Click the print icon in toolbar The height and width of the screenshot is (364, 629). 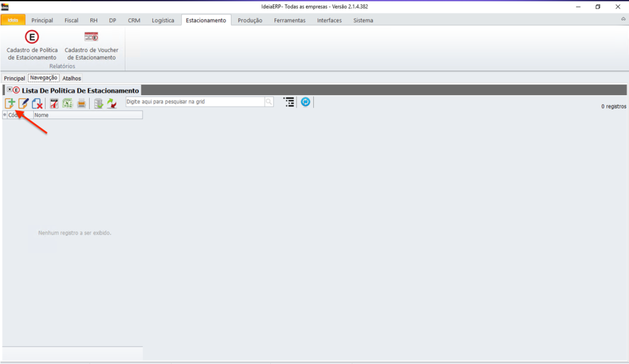pyautogui.click(x=81, y=103)
